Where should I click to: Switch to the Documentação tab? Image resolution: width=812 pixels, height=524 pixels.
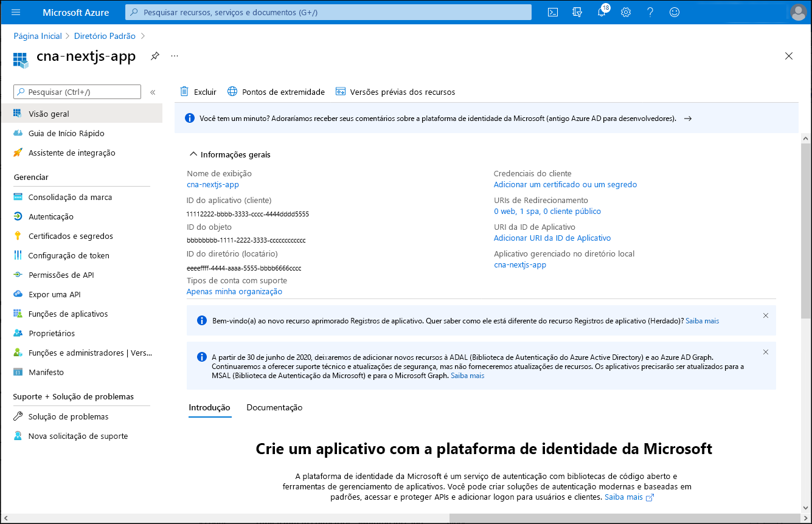(x=274, y=407)
